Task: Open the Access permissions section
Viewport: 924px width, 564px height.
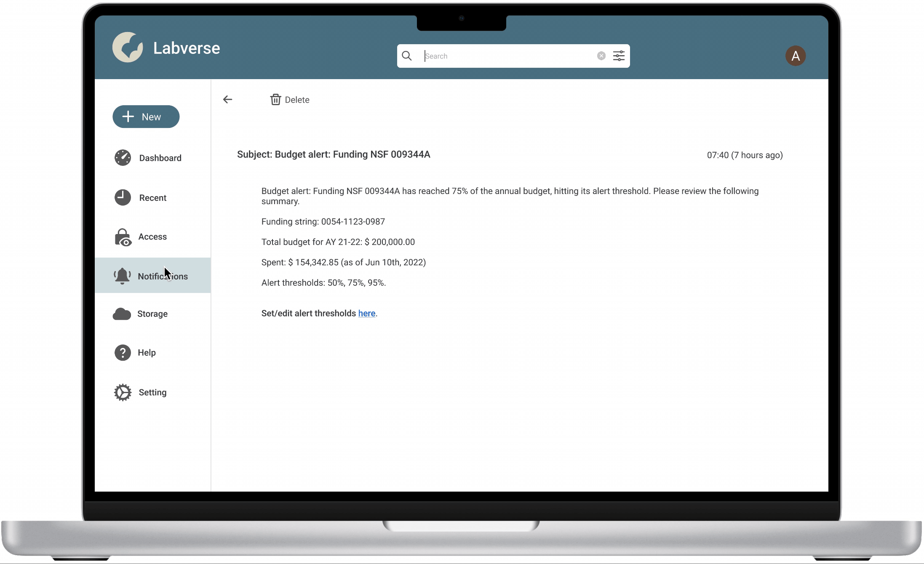Action: point(122,237)
